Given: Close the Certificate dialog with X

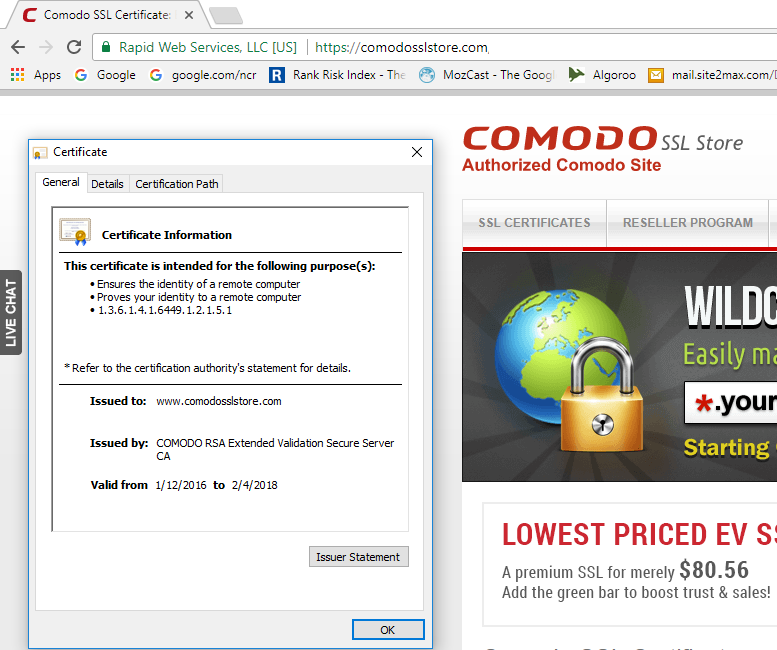Looking at the screenshot, I should tap(417, 152).
